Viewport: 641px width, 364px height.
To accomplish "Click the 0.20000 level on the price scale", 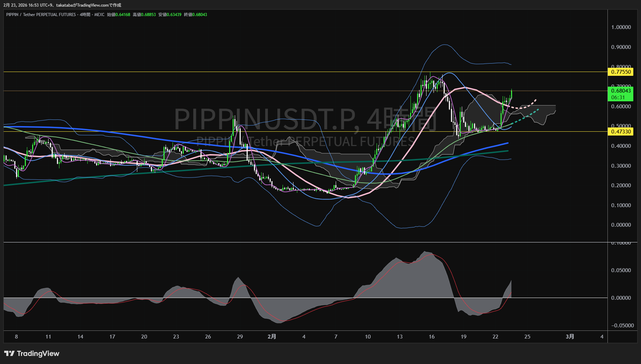I will pyautogui.click(x=621, y=185).
